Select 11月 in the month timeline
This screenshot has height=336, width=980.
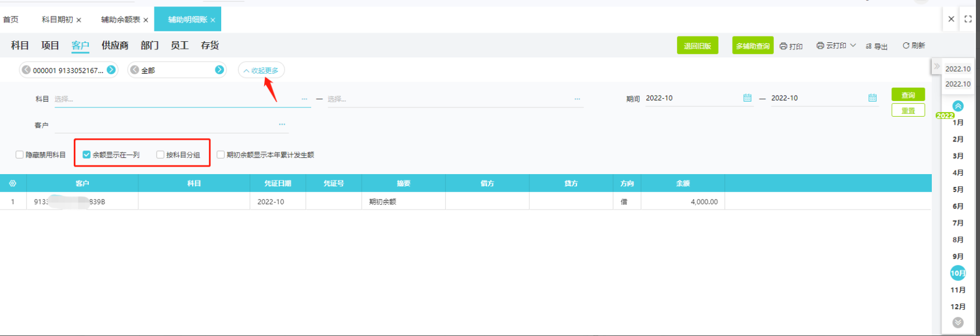point(958,290)
